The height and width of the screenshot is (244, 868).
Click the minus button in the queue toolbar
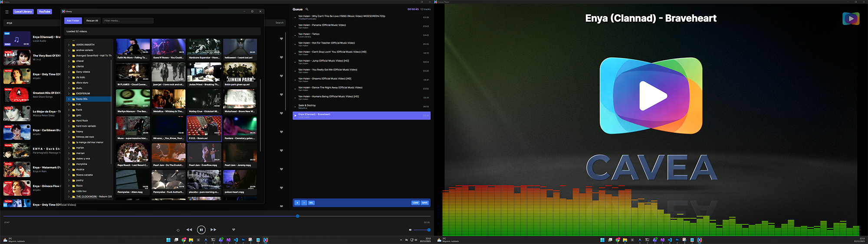[304, 203]
